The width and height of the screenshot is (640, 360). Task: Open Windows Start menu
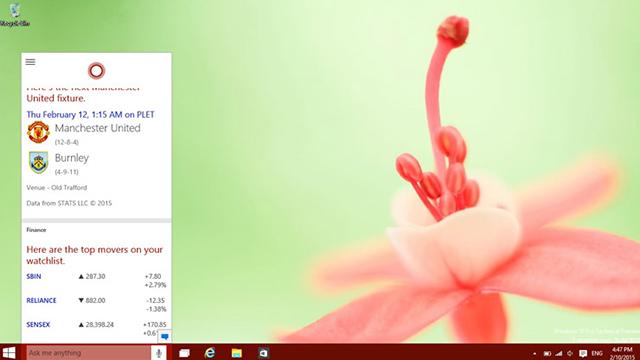(9, 353)
